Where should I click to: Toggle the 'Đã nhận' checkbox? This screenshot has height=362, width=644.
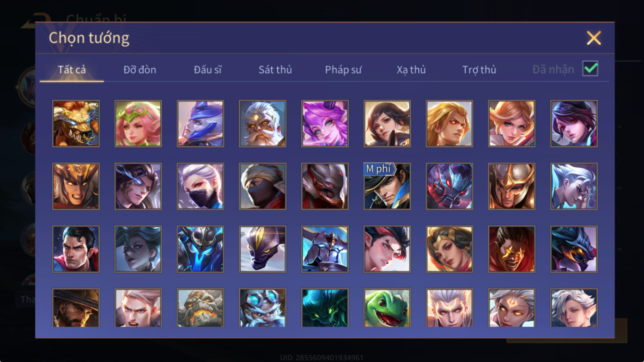click(x=590, y=68)
